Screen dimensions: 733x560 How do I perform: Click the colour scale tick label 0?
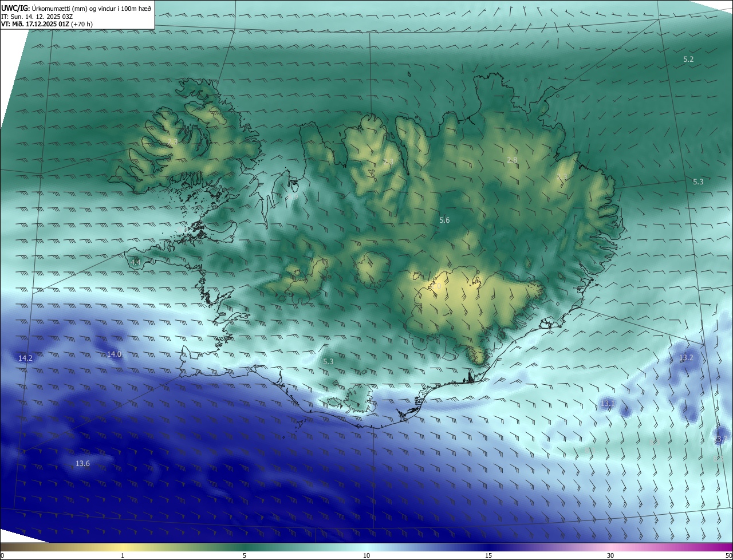click(x=2, y=556)
